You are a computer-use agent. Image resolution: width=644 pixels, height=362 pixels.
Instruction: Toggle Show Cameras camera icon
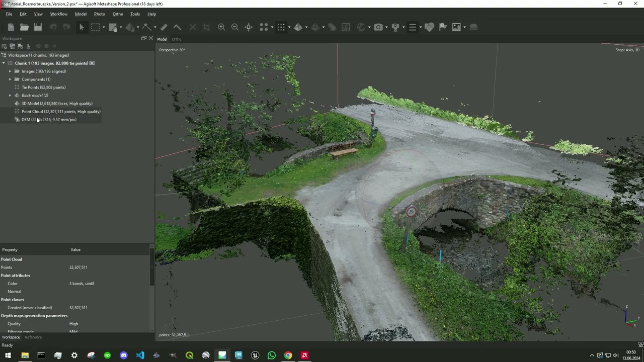[378, 27]
